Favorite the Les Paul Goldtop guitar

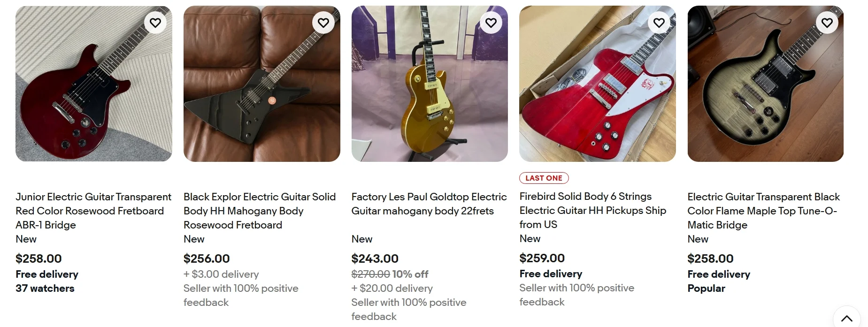coord(491,23)
